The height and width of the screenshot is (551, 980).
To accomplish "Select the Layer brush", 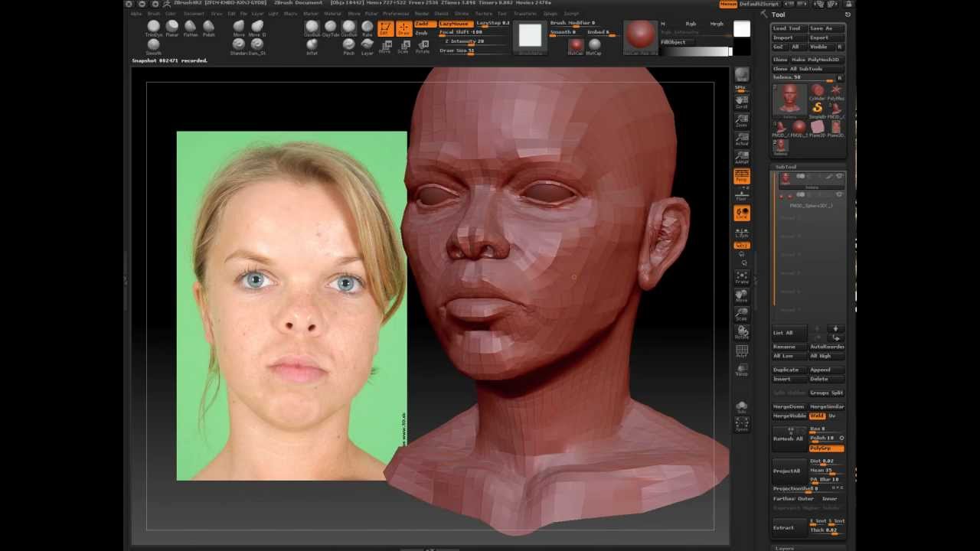I will tap(367, 47).
